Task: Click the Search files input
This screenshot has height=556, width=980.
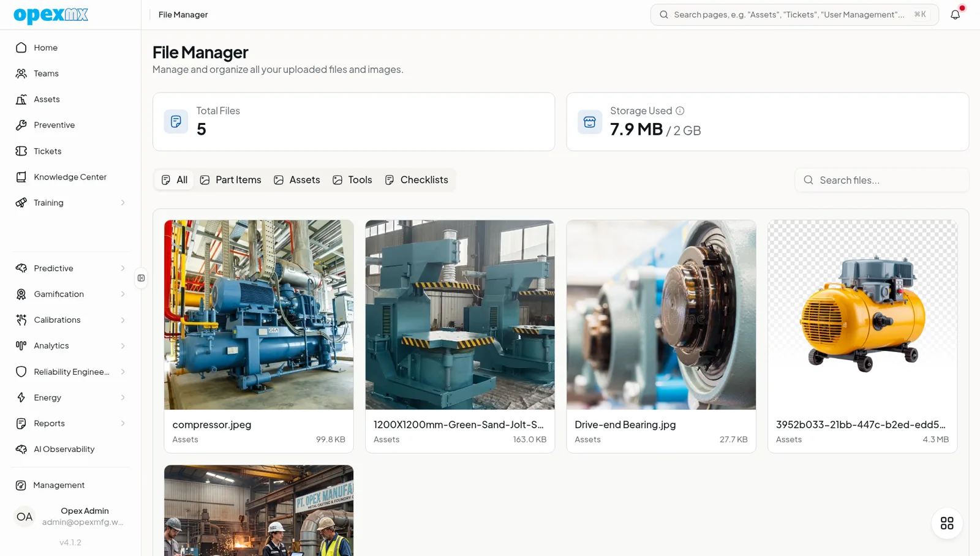Action: 882,180
